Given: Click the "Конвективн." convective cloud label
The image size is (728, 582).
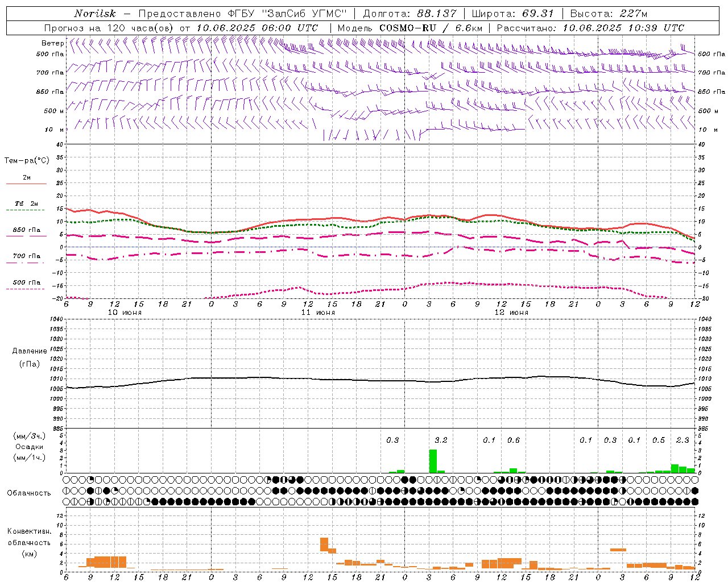Looking at the screenshot, I should point(29,531).
